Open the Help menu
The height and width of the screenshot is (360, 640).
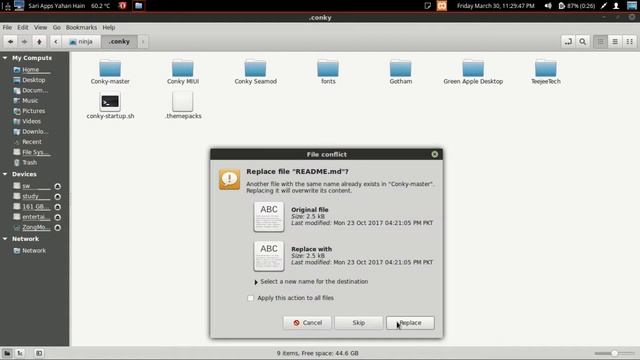pyautogui.click(x=109, y=27)
